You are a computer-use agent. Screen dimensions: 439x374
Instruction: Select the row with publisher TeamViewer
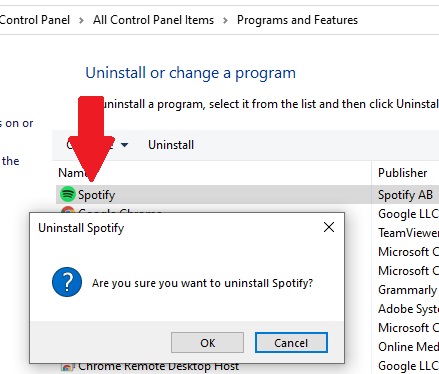tap(408, 233)
